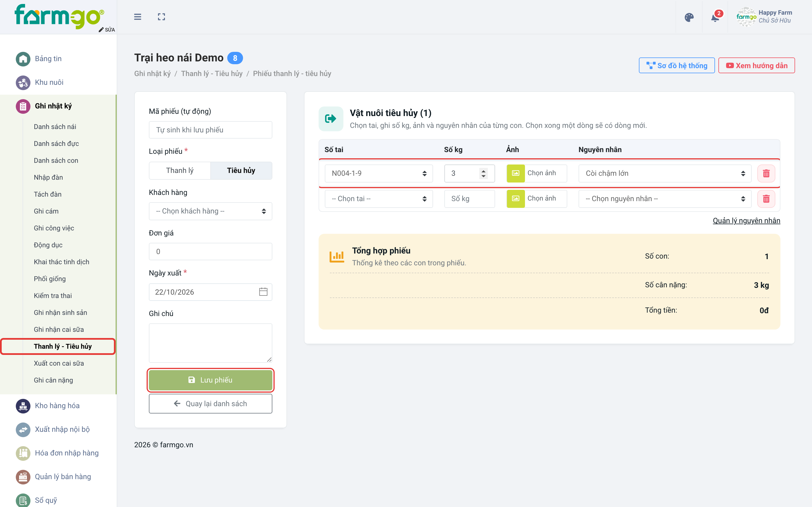Open Danh sách nái in sidebar

coord(55,127)
